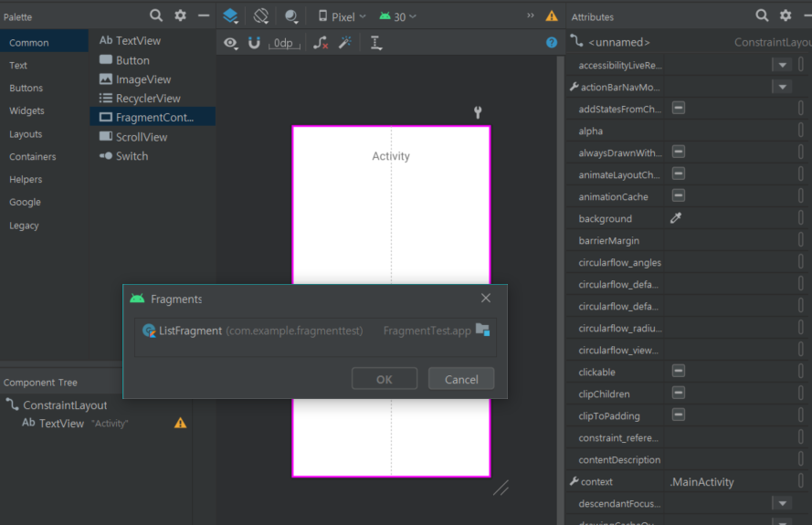Viewport: 812px width, 525px height.
Task: Toggle clickable checkbox
Action: point(679,371)
